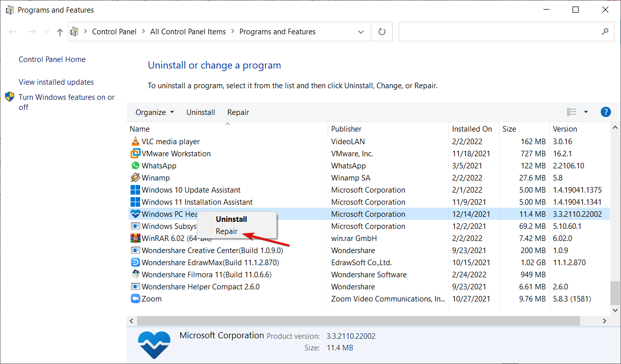
Task: Select the VLC media player row
Action: [x=368, y=142]
